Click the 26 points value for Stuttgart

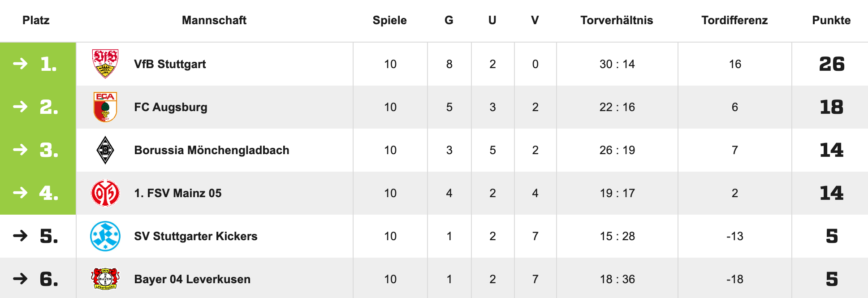click(x=832, y=64)
